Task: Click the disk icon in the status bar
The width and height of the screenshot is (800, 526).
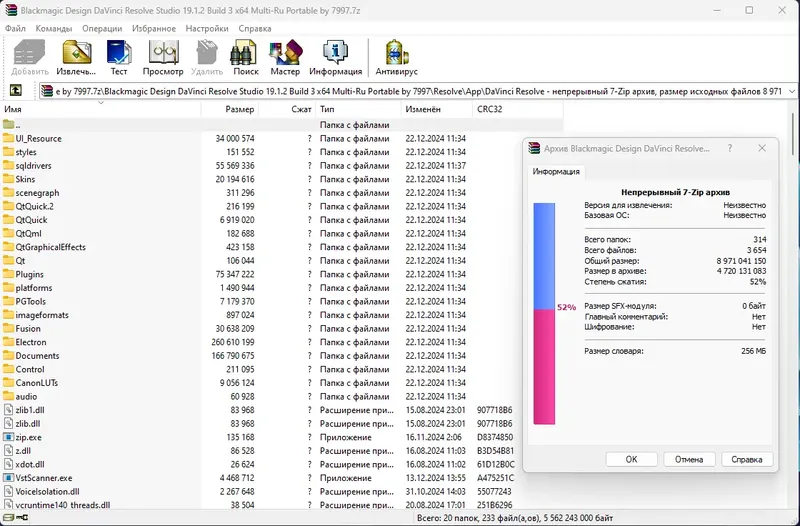Action: (x=8, y=518)
